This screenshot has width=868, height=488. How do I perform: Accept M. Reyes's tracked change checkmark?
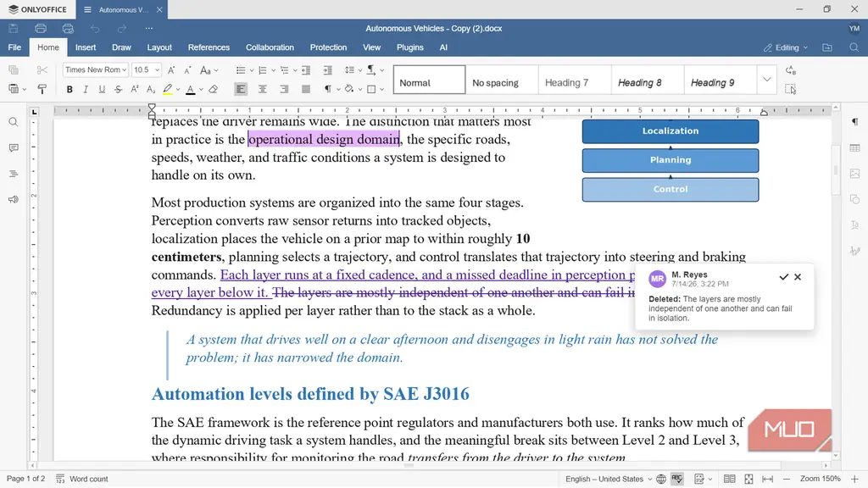tap(783, 277)
